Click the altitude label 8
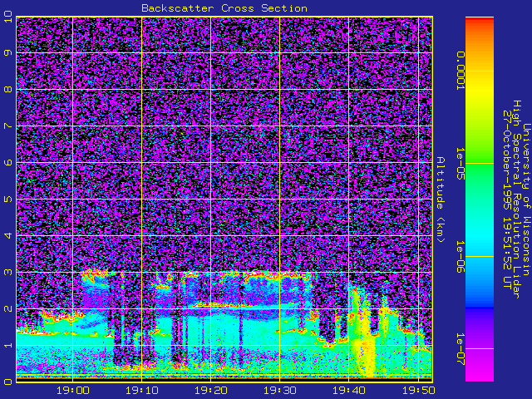This screenshot has height=399, width=532. pos(8,90)
